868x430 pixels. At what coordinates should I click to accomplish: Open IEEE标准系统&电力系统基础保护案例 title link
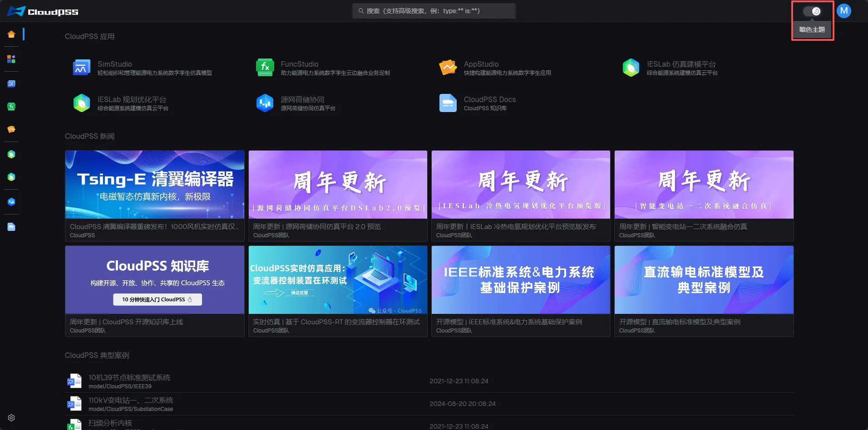[x=509, y=322]
